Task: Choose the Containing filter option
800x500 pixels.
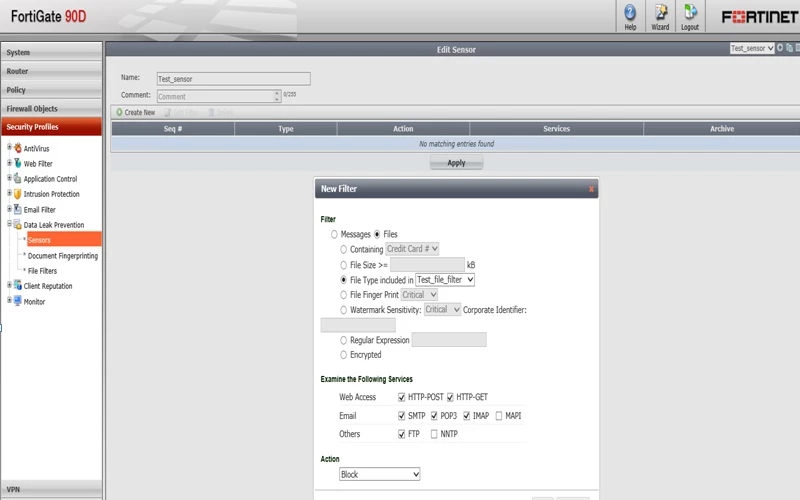Action: point(343,249)
